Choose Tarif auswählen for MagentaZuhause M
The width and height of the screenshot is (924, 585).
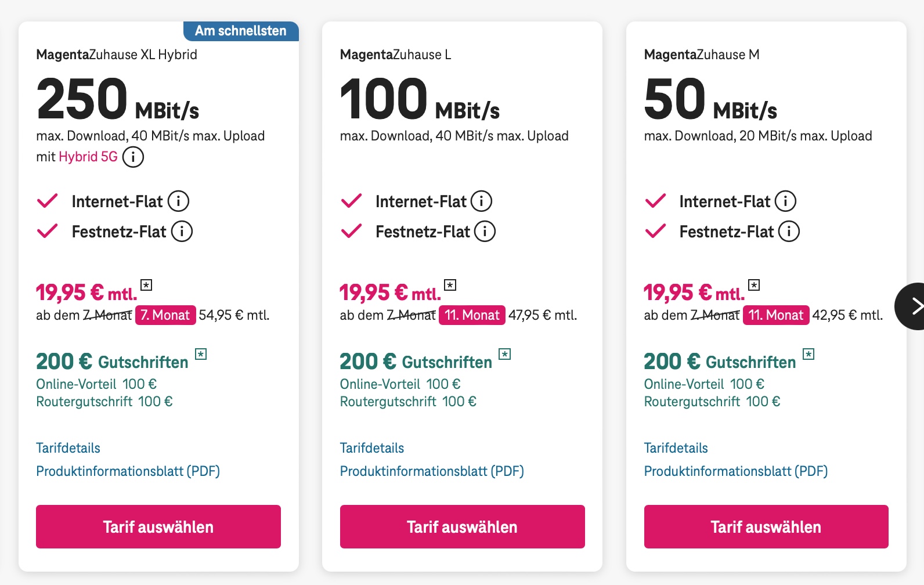coord(766,526)
